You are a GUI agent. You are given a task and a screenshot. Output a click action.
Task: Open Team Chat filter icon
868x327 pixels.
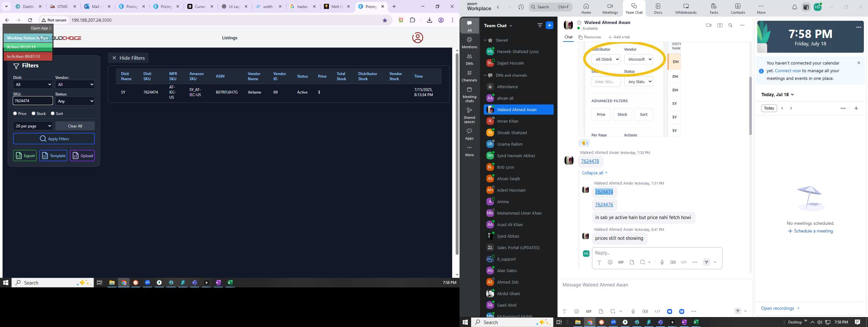pos(539,25)
